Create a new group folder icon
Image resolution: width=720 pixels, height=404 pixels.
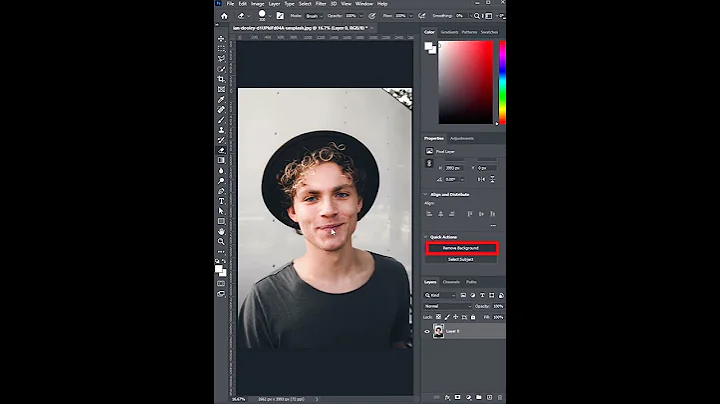(479, 398)
